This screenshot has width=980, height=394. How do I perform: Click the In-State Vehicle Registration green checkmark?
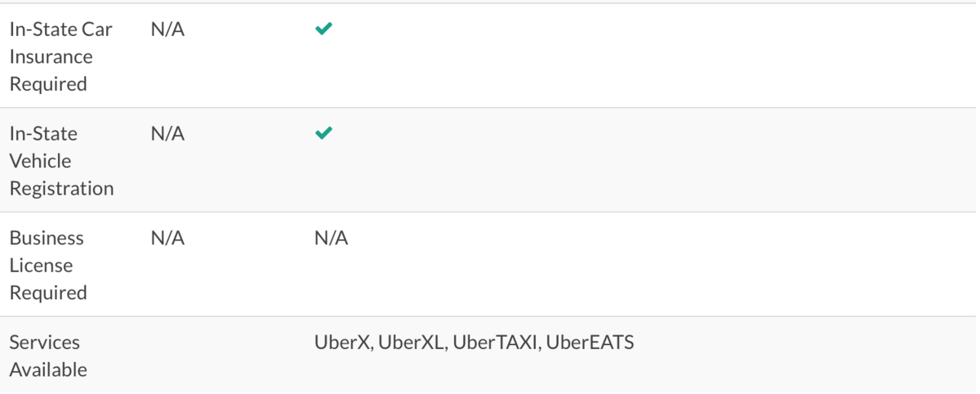click(x=324, y=133)
